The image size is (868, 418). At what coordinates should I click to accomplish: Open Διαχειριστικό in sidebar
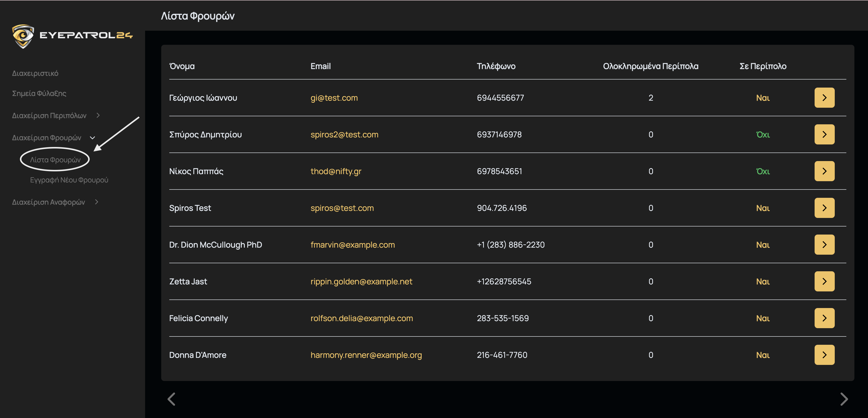(x=35, y=73)
